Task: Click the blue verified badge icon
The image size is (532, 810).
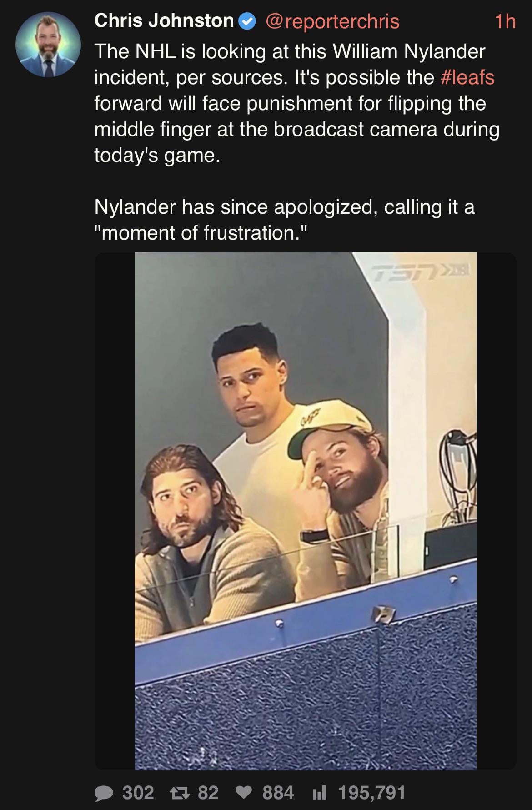Action: click(247, 21)
